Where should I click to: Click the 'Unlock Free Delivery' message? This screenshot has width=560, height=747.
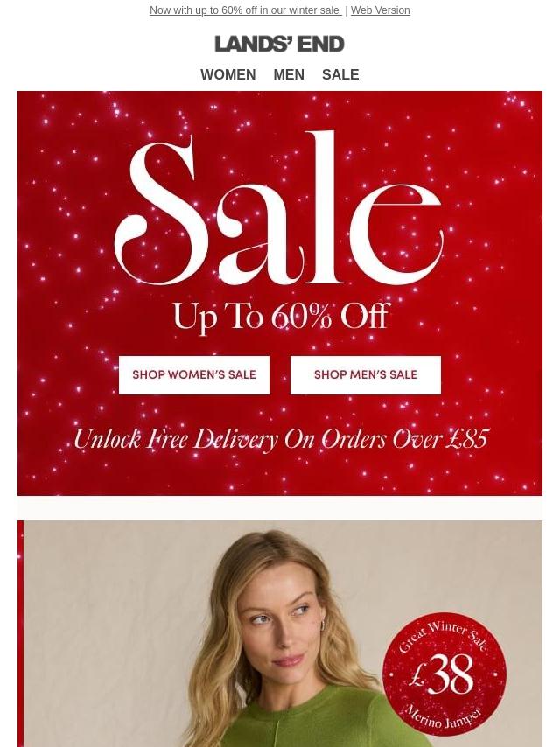tap(281, 439)
